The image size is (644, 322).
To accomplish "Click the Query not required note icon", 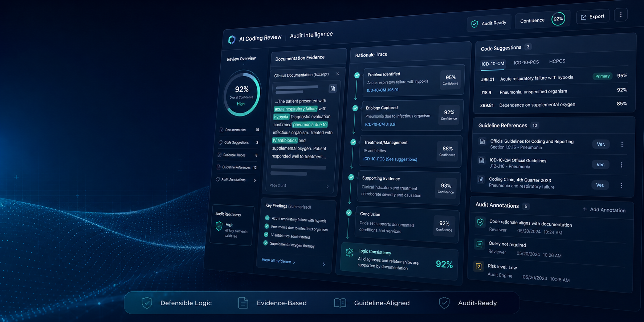I will tap(480, 244).
